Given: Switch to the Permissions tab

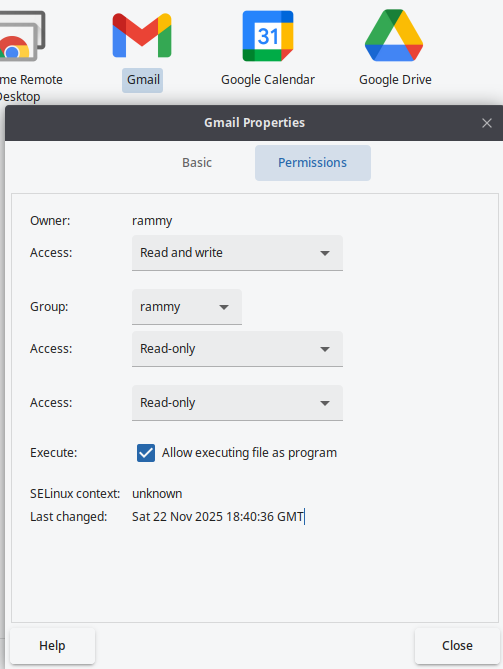Looking at the screenshot, I should pos(313,163).
